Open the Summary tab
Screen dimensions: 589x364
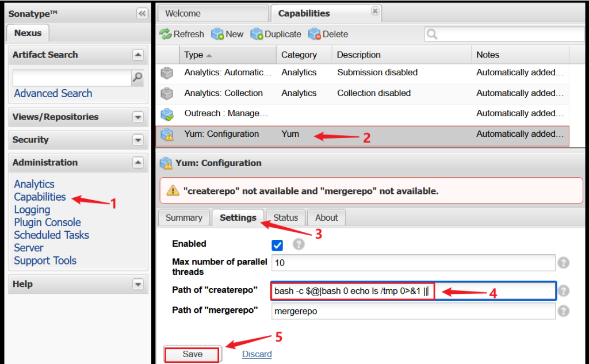click(x=183, y=218)
